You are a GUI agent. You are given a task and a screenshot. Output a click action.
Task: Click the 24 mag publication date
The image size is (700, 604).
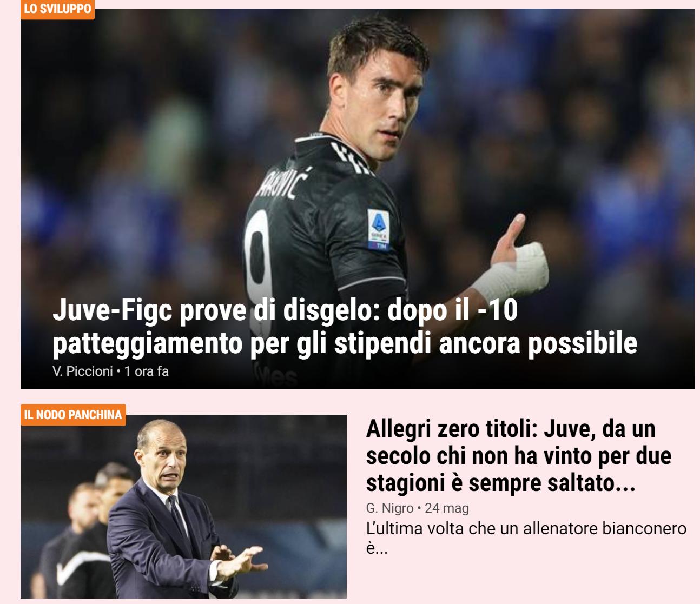pyautogui.click(x=447, y=508)
